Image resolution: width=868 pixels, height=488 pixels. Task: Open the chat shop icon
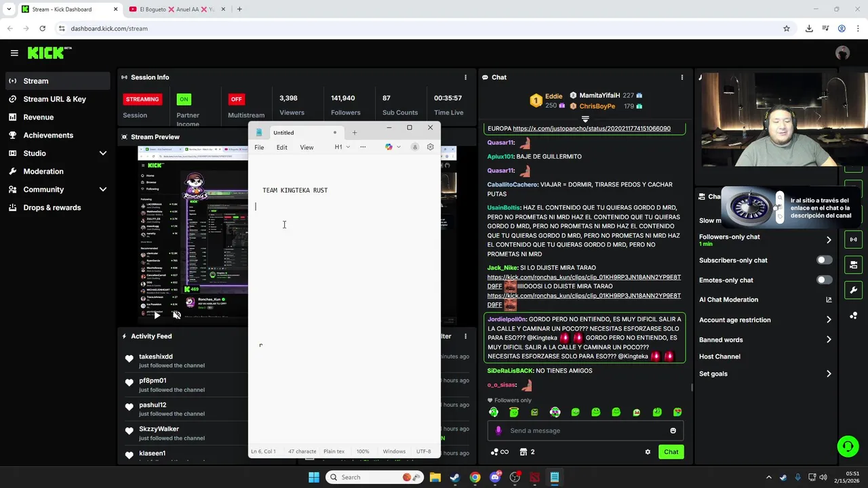(524, 452)
